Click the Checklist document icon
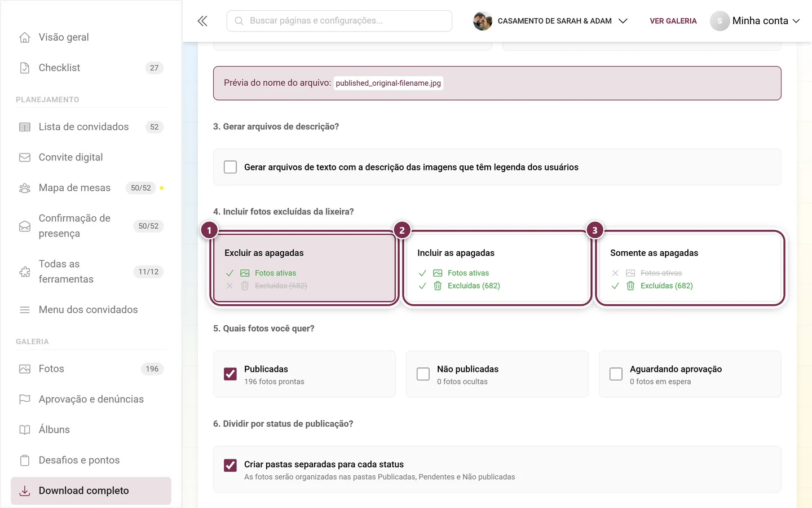This screenshot has height=508, width=812. pos(25,68)
